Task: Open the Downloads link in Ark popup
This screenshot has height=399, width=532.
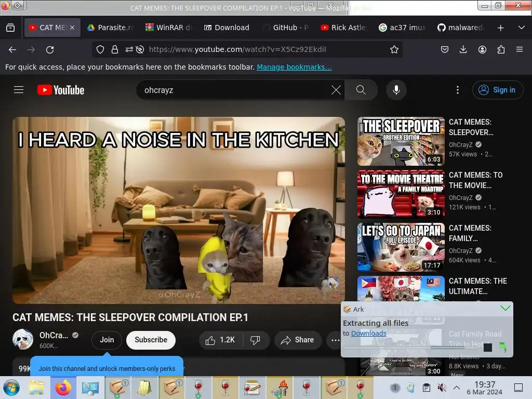Action: (368, 334)
